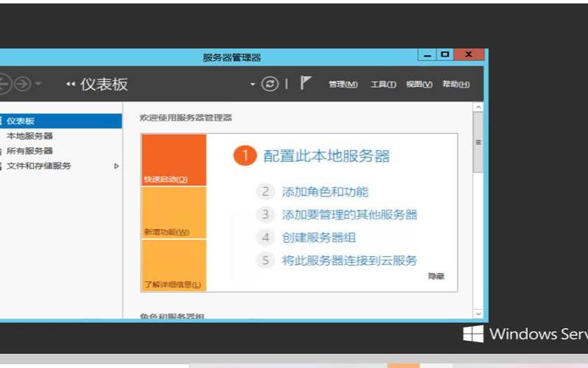Image resolution: width=588 pixels, height=368 pixels.
Task: Open the navigation history dropdown arrow
Action: [x=38, y=84]
